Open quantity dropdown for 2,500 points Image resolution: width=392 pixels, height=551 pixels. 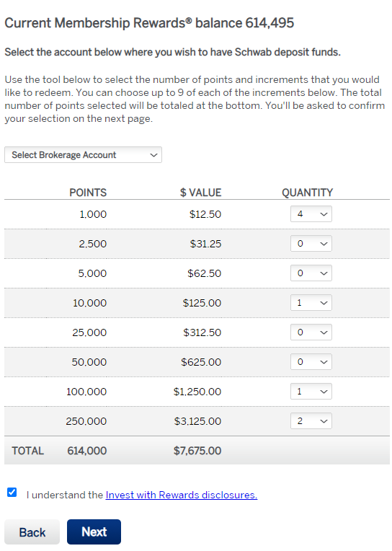(311, 244)
